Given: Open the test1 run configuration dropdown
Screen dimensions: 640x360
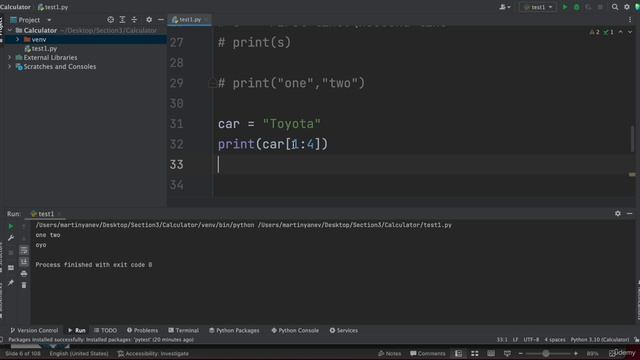Looking at the screenshot, I should pyautogui.click(x=538, y=7).
